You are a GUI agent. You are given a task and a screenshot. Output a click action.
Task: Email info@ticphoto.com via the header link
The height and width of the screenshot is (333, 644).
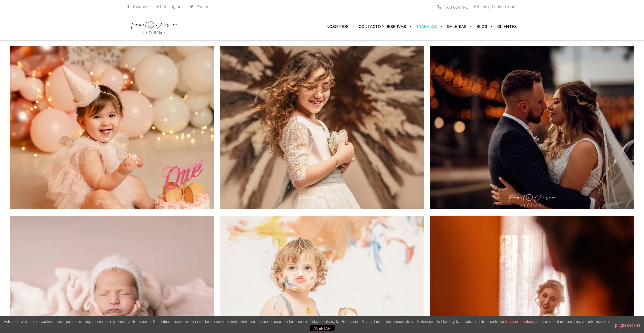499,6
